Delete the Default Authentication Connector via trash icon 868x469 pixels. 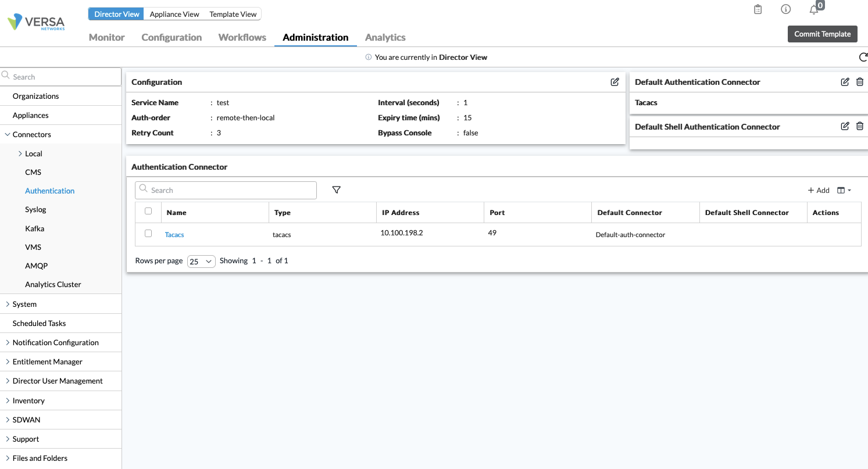click(x=860, y=82)
